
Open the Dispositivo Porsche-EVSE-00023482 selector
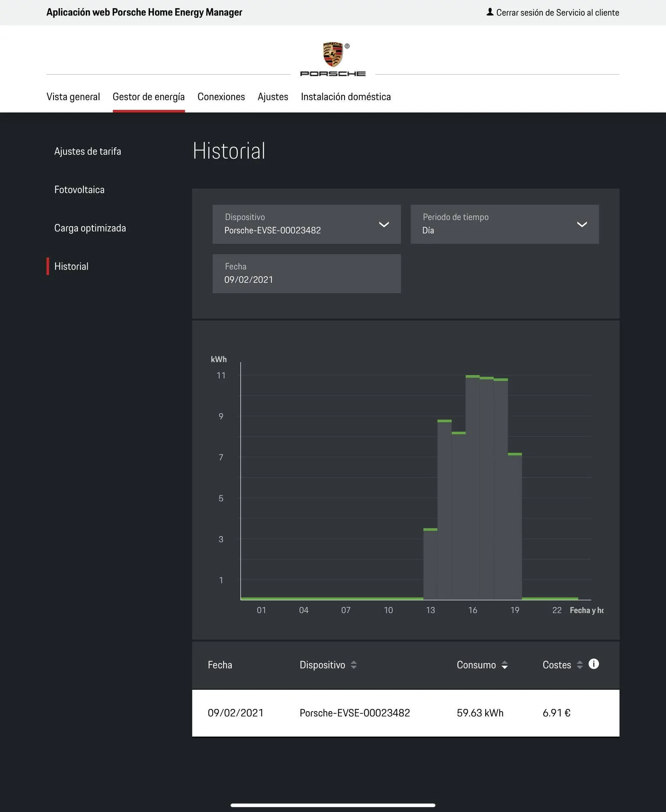pyautogui.click(x=306, y=224)
